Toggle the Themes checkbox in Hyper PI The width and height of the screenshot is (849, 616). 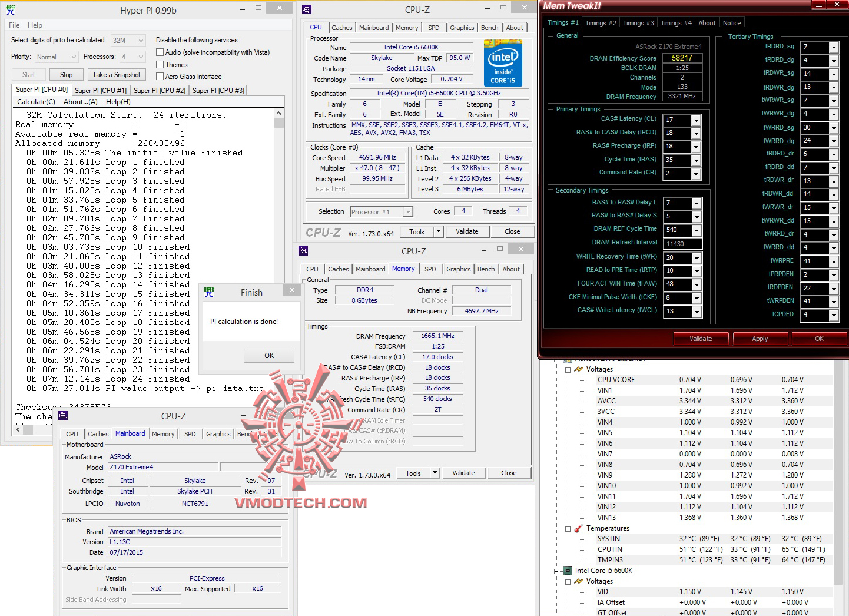[x=160, y=65]
